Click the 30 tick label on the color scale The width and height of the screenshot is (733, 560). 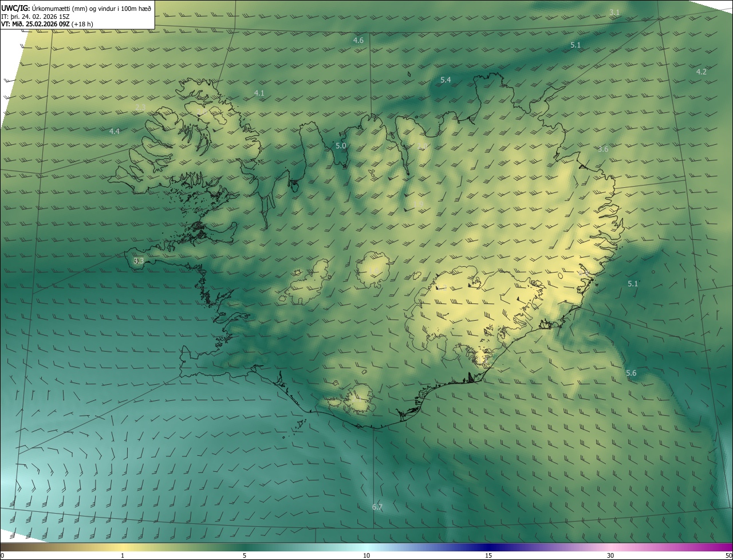pos(610,555)
